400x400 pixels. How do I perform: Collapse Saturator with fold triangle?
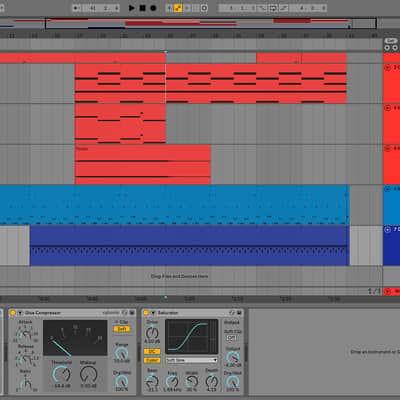pos(153,313)
